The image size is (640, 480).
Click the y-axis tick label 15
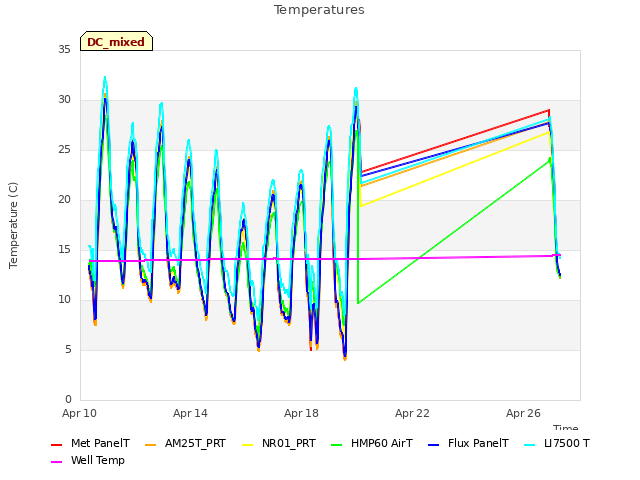(x=64, y=250)
